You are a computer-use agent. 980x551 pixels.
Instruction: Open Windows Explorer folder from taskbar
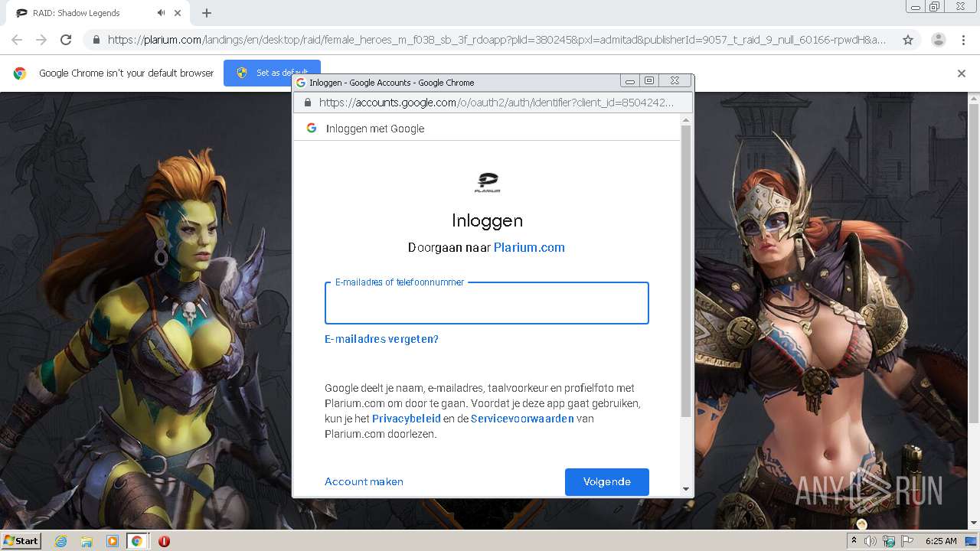pos(87,541)
